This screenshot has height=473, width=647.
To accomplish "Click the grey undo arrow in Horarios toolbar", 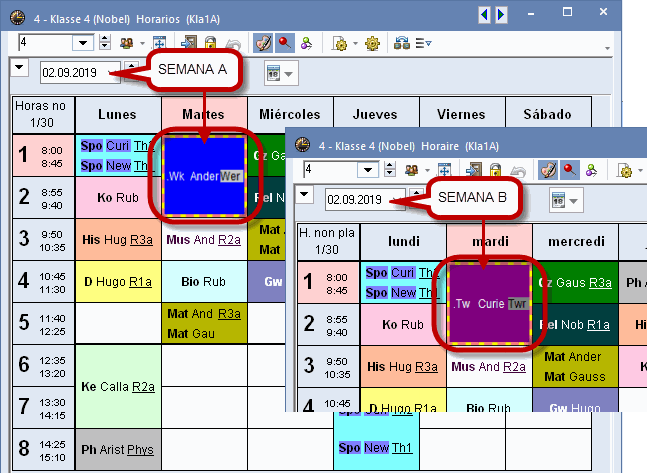I will pyautogui.click(x=233, y=44).
